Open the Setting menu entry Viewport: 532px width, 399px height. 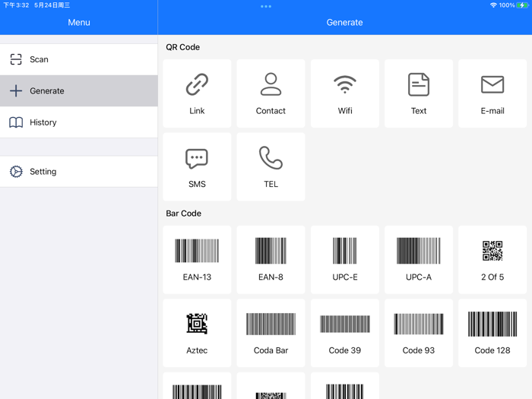point(79,171)
